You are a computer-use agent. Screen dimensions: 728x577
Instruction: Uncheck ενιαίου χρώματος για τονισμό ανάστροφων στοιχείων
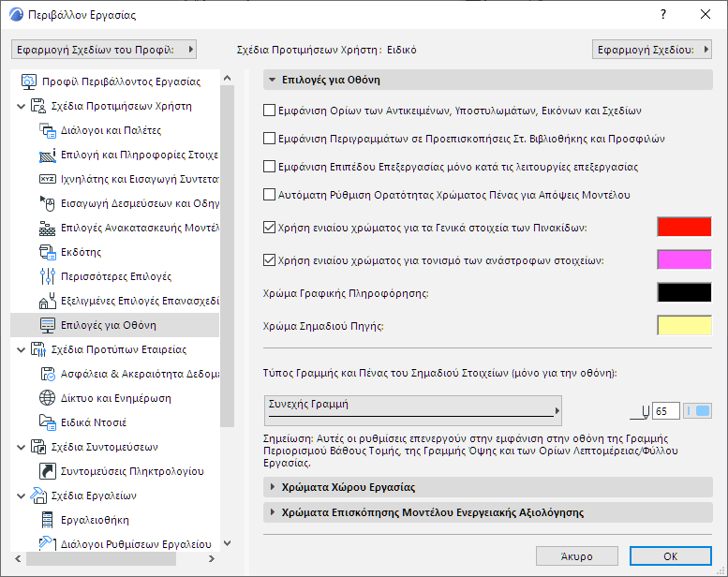tap(269, 260)
